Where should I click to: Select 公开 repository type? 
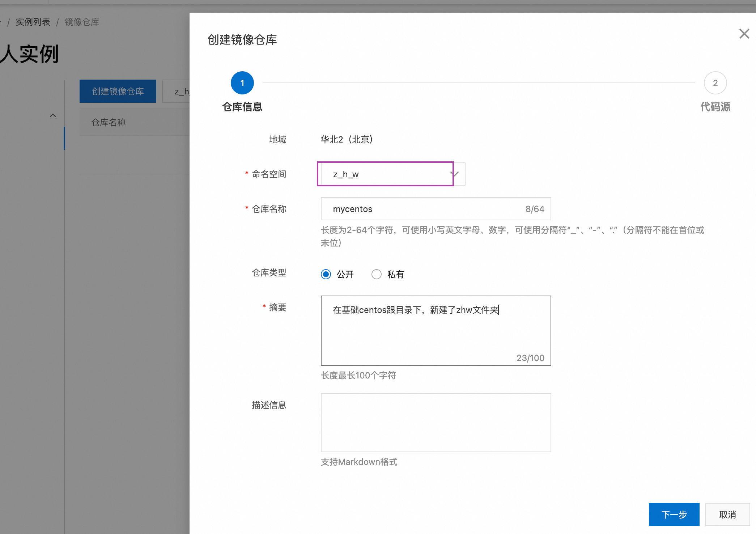tap(326, 274)
